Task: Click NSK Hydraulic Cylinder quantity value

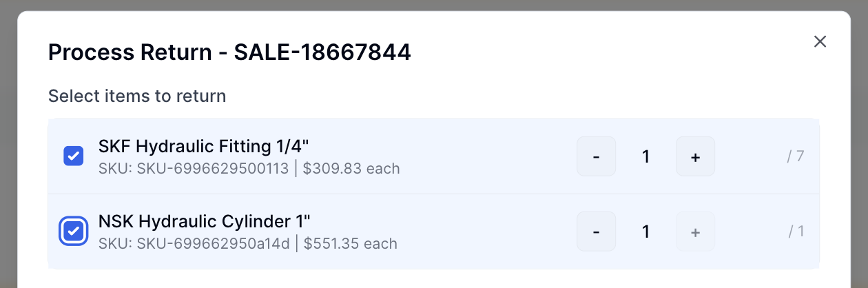Action: 645,232
